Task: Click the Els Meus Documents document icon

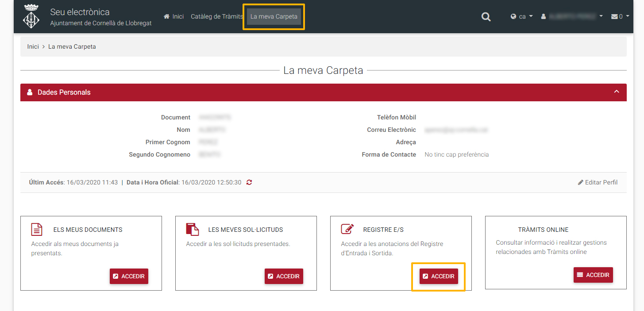Action: pyautogui.click(x=37, y=229)
